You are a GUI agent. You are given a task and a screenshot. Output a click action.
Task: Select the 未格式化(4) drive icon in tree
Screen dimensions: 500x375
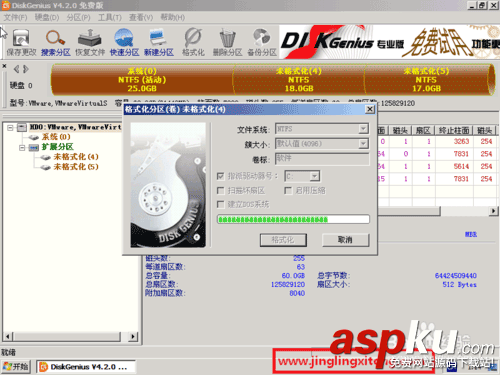(45, 157)
